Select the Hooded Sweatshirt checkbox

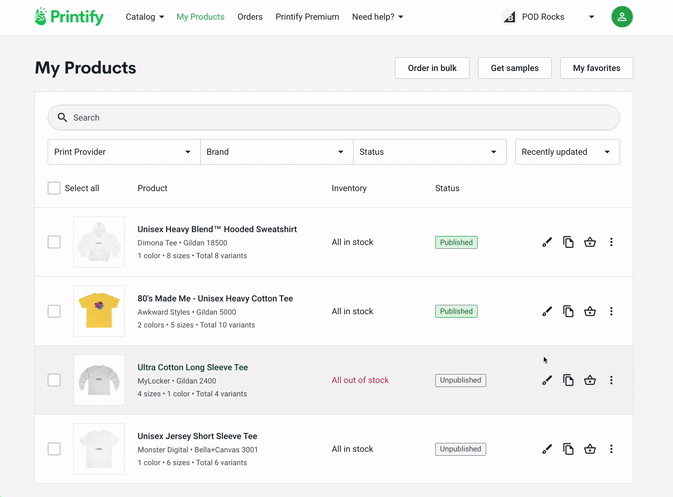click(x=54, y=242)
